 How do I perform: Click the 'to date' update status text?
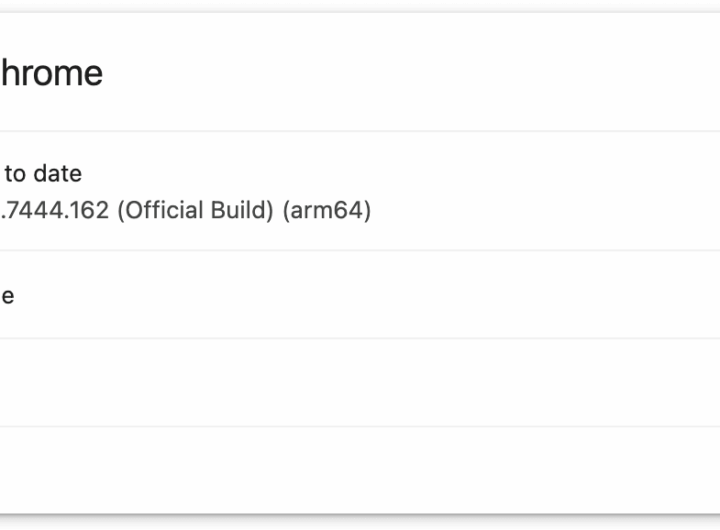pyautogui.click(x=43, y=173)
